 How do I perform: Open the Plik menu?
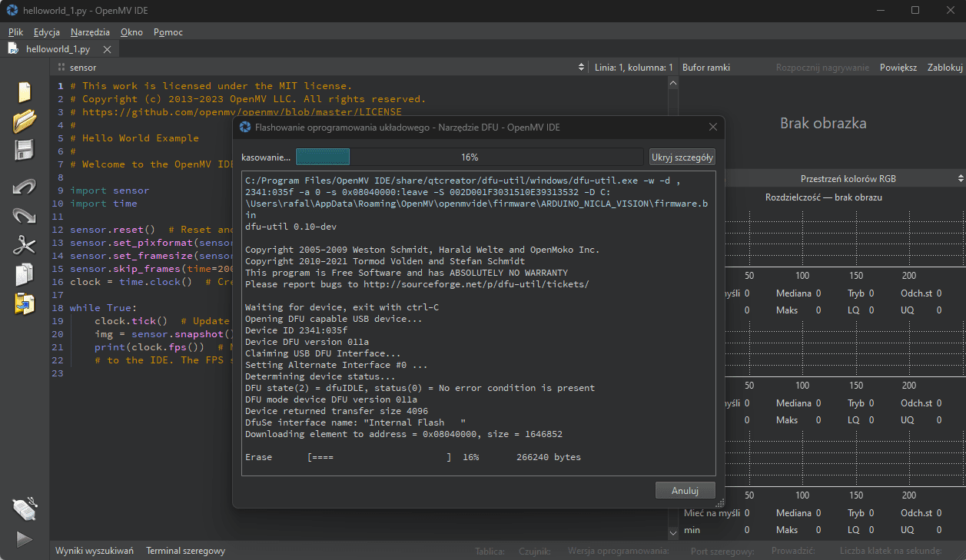[15, 32]
